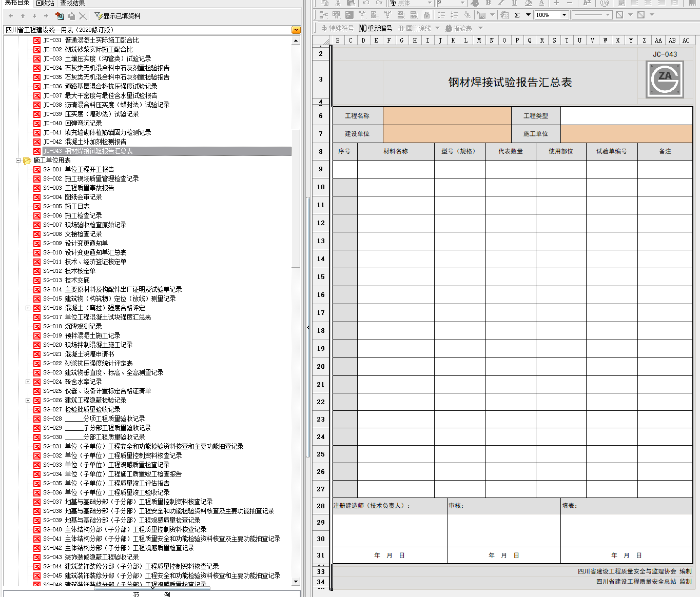This screenshot has height=597, width=700.
Task: Open the 四川省工程建设统一用表 template dropdown
Action: (296, 30)
